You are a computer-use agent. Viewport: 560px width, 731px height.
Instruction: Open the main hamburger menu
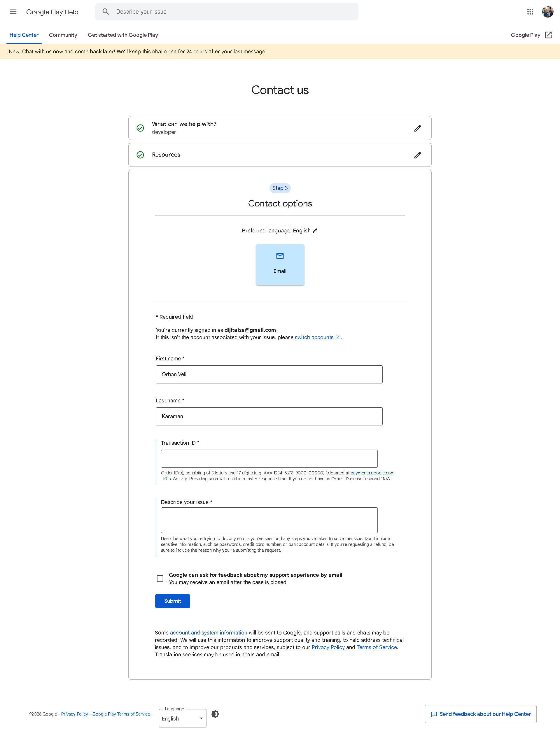point(13,12)
